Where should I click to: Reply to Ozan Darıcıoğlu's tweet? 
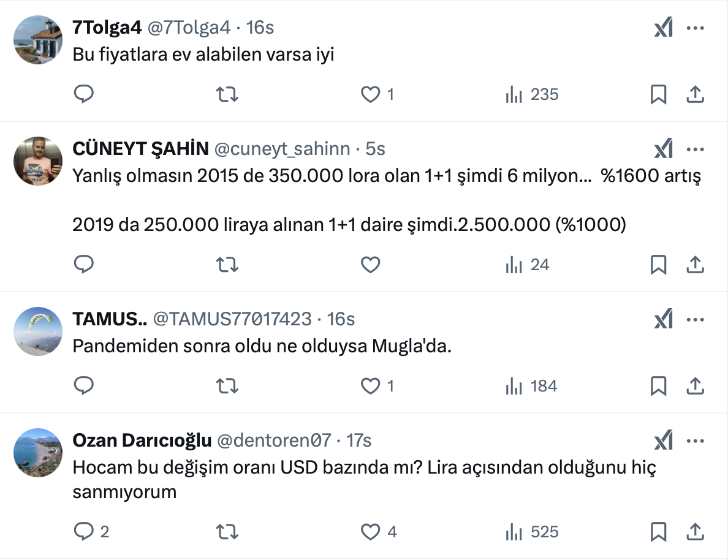[x=83, y=532]
